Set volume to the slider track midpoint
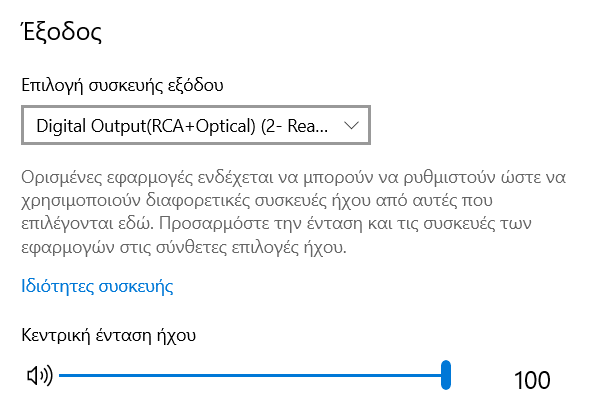 253,376
